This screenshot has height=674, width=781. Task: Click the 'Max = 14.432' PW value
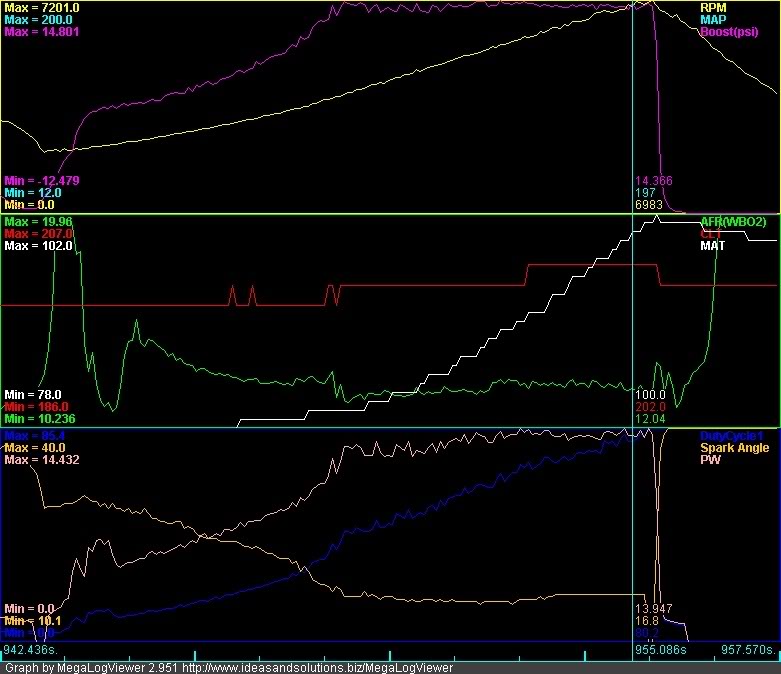click(42, 460)
